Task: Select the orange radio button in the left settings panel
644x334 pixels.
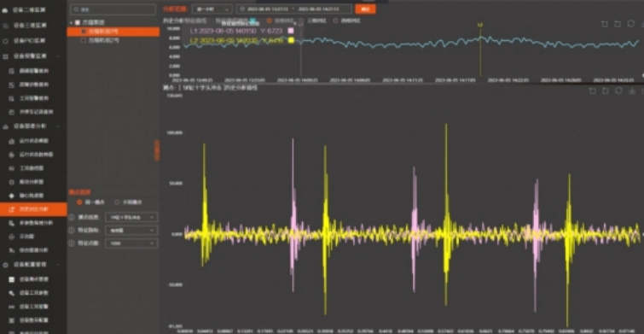Action: [x=79, y=202]
